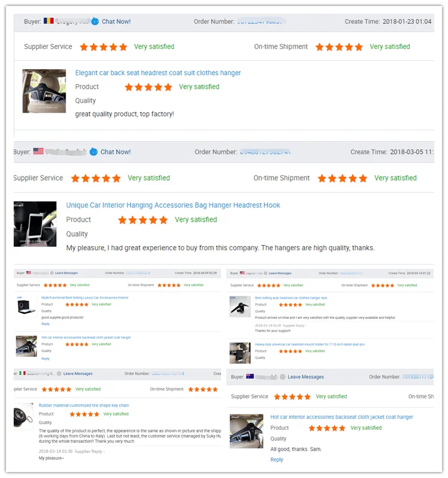448x478 pixels.
Task: Click the Romanian flag next to Buyer
Action: pos(48,21)
